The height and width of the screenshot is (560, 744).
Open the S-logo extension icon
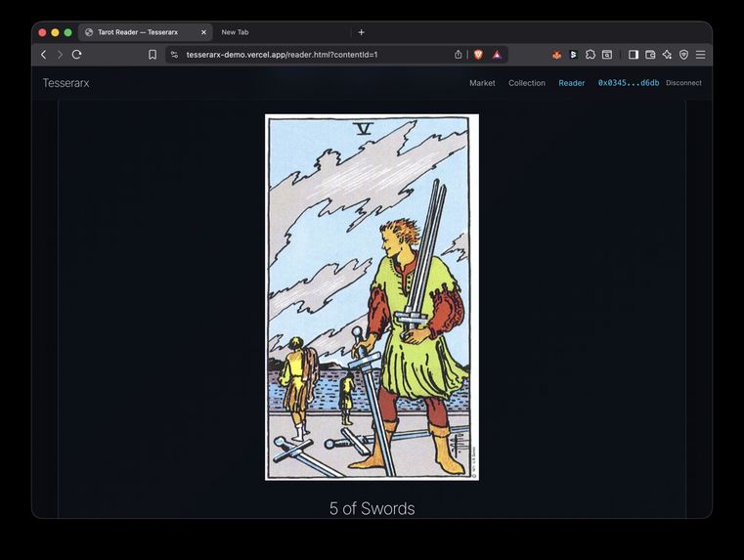[573, 55]
